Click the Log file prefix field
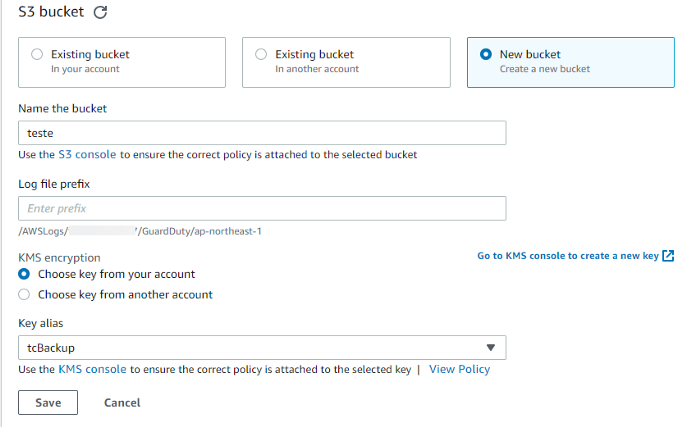The width and height of the screenshot is (700, 427). [262, 208]
